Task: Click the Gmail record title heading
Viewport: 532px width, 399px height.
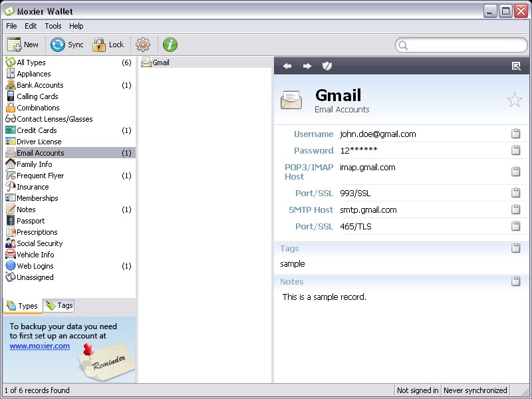Action: tap(338, 95)
